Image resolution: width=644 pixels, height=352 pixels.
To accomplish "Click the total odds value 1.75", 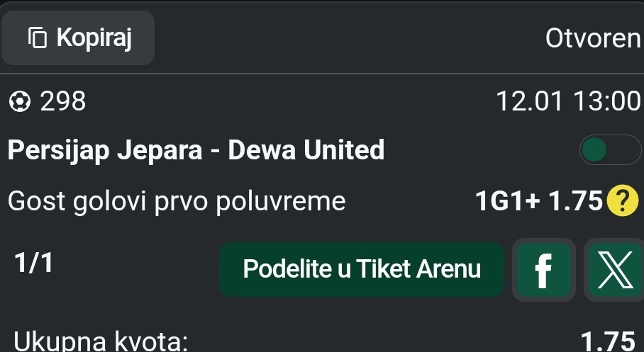I will 607,343.
